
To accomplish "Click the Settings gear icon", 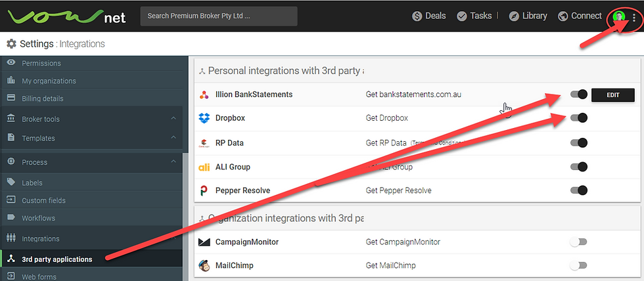I will click(12, 43).
